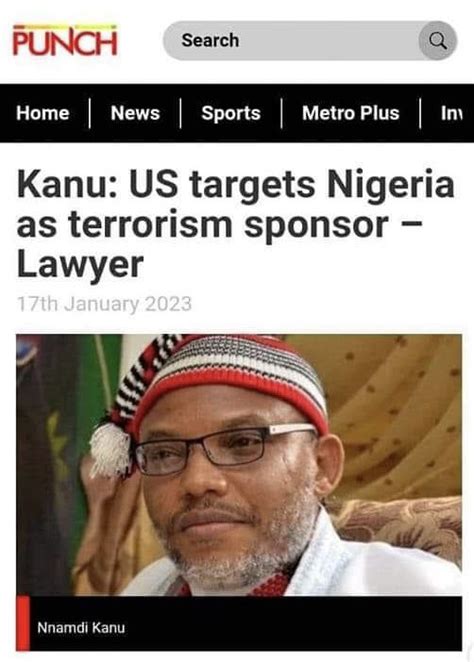Go to the News section

tap(135, 113)
